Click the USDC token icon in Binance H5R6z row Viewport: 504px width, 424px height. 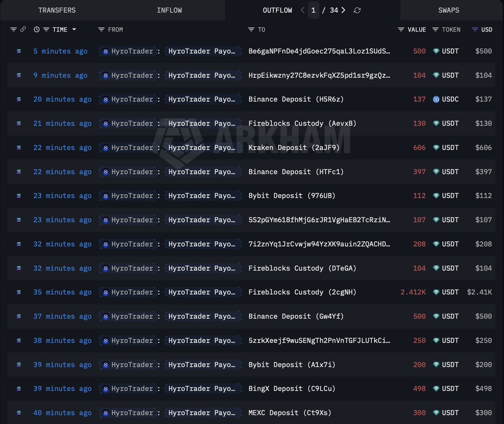[436, 100]
